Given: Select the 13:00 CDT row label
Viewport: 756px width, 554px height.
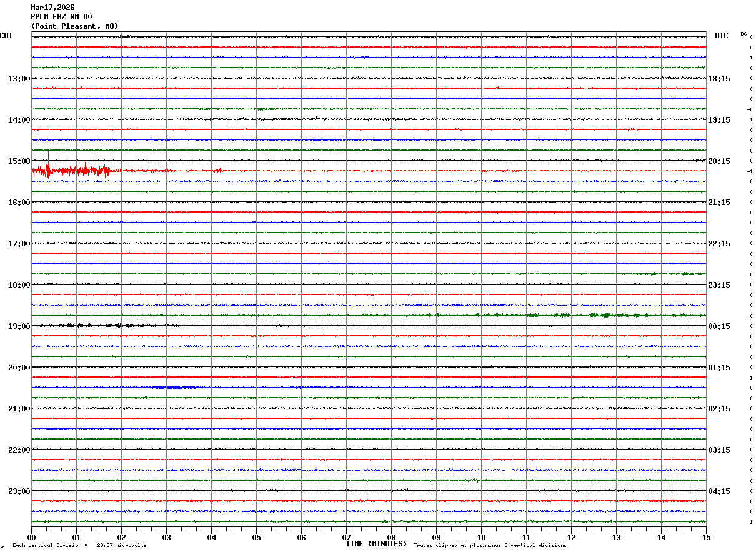Looking at the screenshot, I should pos(19,79).
